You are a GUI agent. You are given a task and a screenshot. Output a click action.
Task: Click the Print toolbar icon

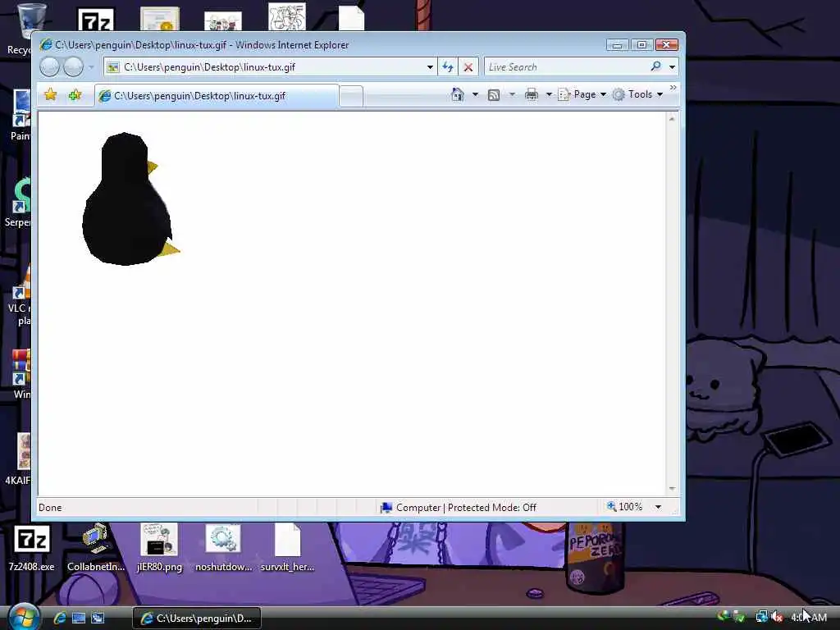click(532, 95)
